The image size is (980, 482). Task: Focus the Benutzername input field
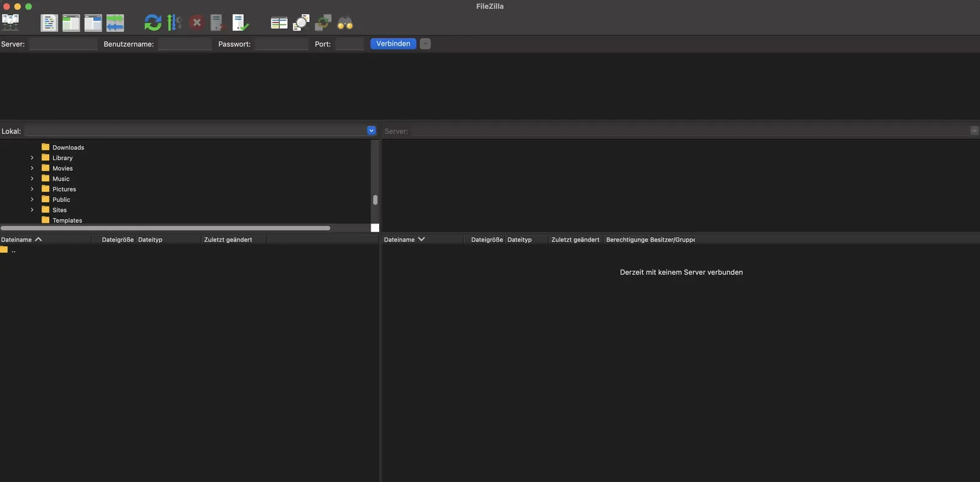[x=184, y=44]
